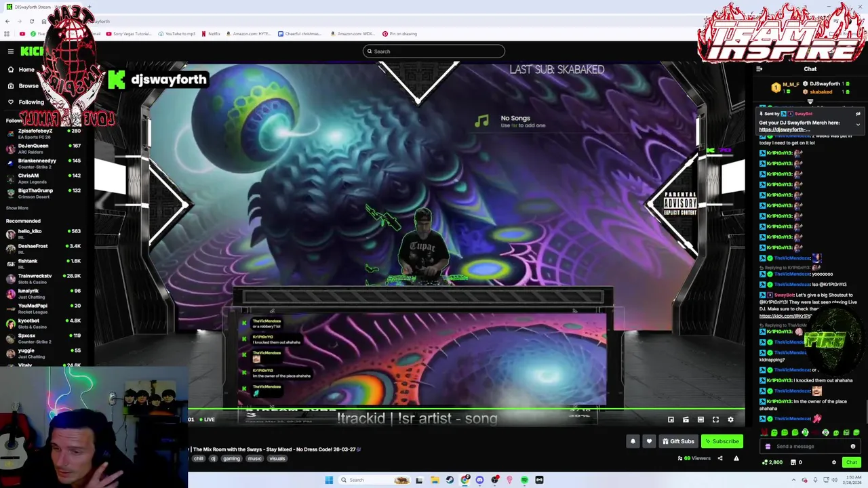The image size is (868, 488).
Task: Go back in browser history
Action: pos(7,21)
